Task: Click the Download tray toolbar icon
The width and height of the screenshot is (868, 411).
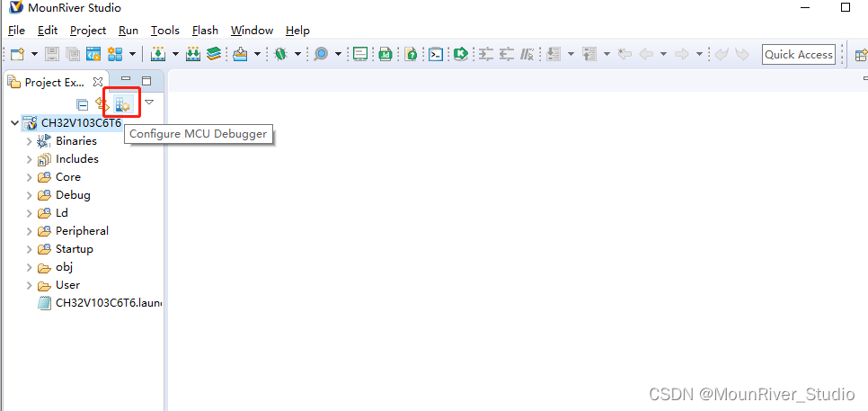Action: [x=240, y=54]
